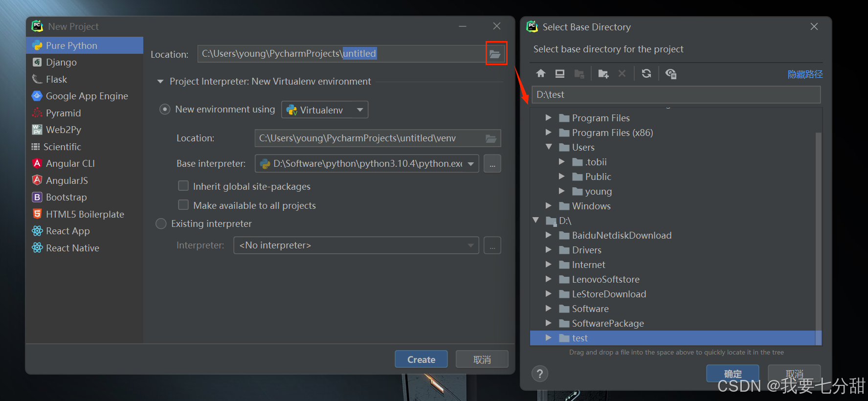Collapse the Users folder
Image resolution: width=868 pixels, height=401 pixels.
pos(549,147)
